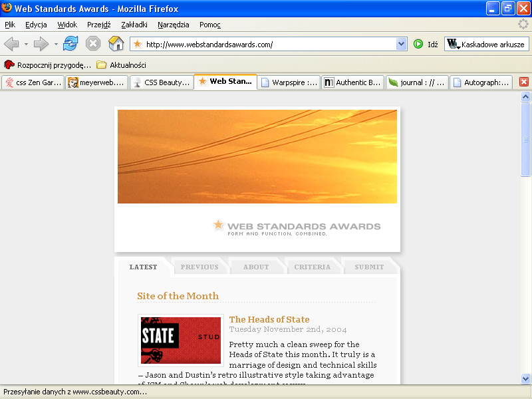The height and width of the screenshot is (399, 532).
Task: Open the Aktualności folder icon
Action: (101, 65)
